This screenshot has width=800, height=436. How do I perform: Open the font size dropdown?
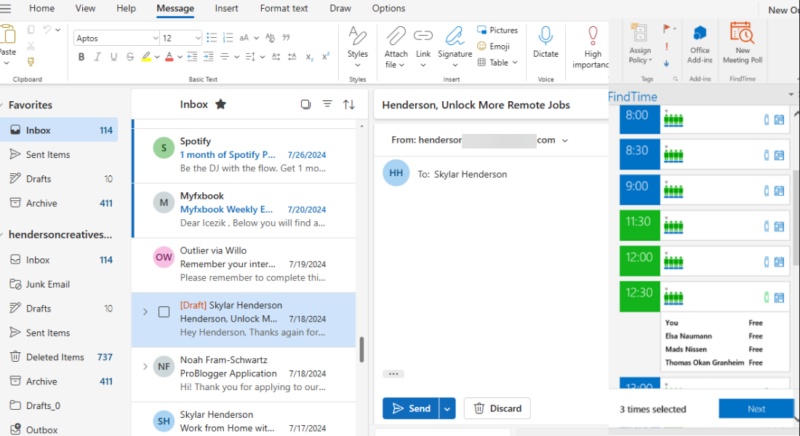click(197, 38)
